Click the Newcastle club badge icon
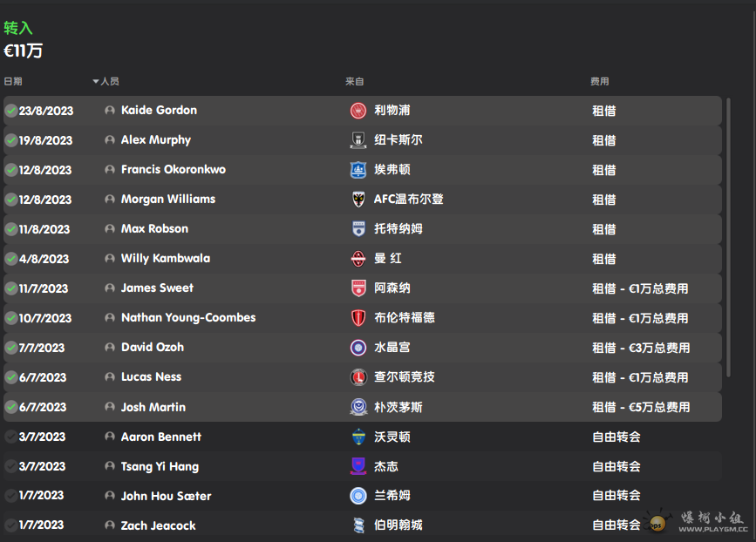This screenshot has width=756, height=542. [x=358, y=140]
